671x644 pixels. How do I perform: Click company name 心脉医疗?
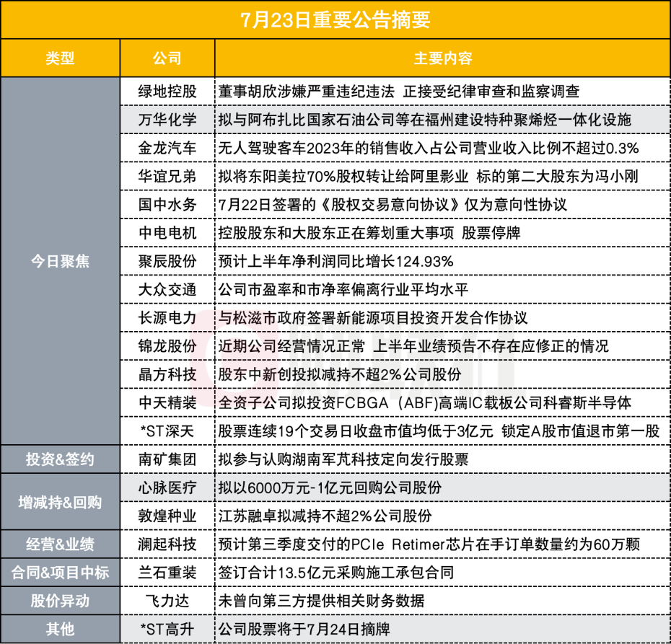click(167, 488)
